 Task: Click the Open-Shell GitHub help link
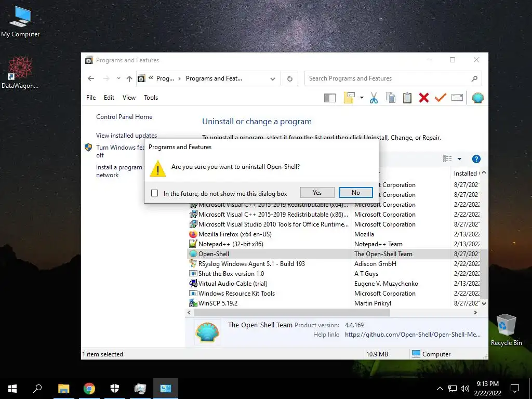tap(413, 335)
